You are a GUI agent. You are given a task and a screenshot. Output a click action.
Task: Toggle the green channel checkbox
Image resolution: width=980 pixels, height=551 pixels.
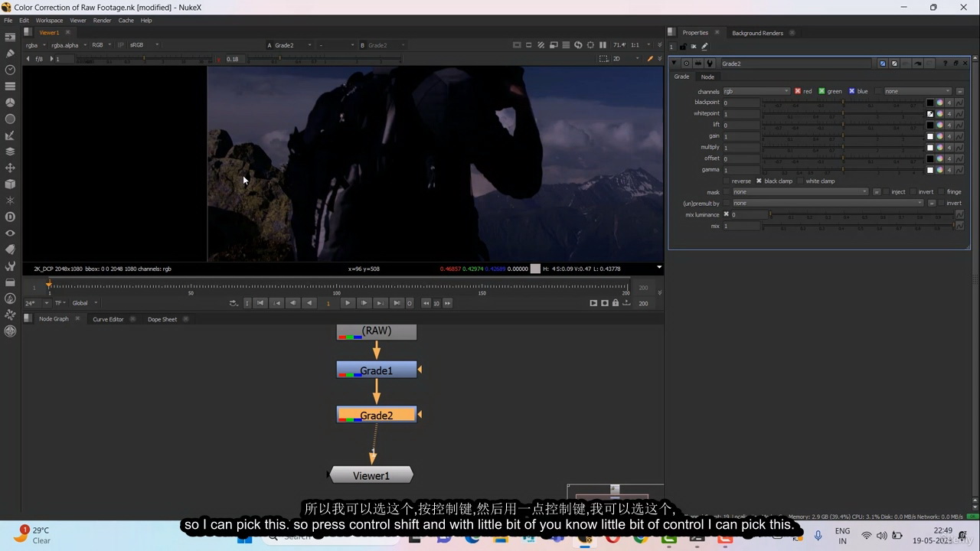pos(822,91)
